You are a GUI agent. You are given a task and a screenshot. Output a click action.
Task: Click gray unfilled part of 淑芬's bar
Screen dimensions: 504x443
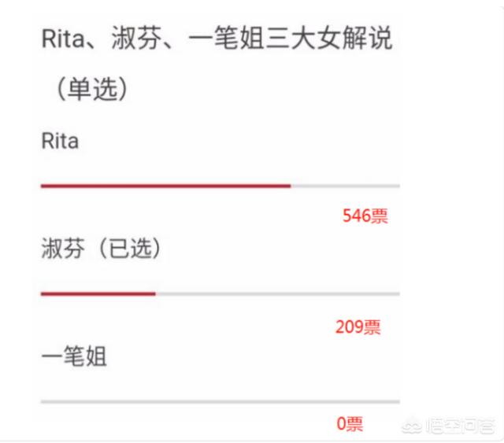click(278, 293)
